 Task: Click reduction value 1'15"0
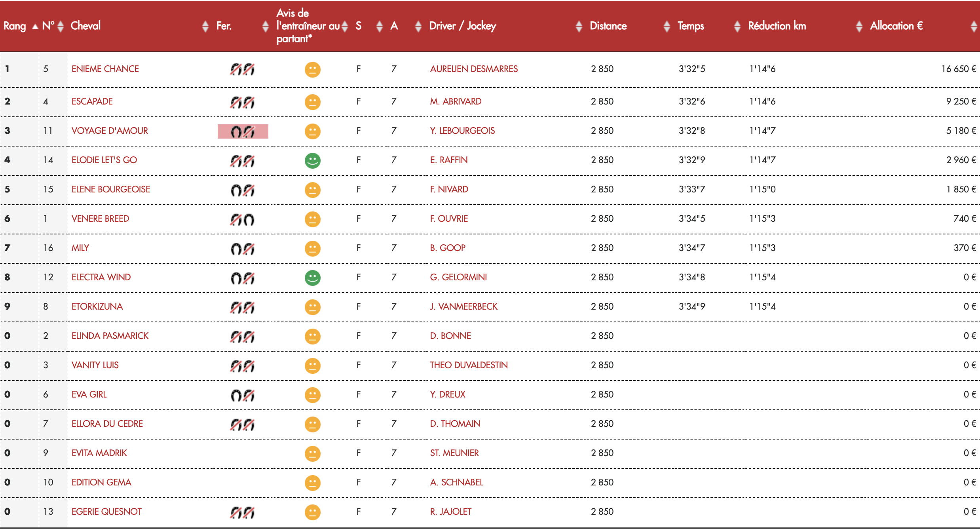click(763, 189)
